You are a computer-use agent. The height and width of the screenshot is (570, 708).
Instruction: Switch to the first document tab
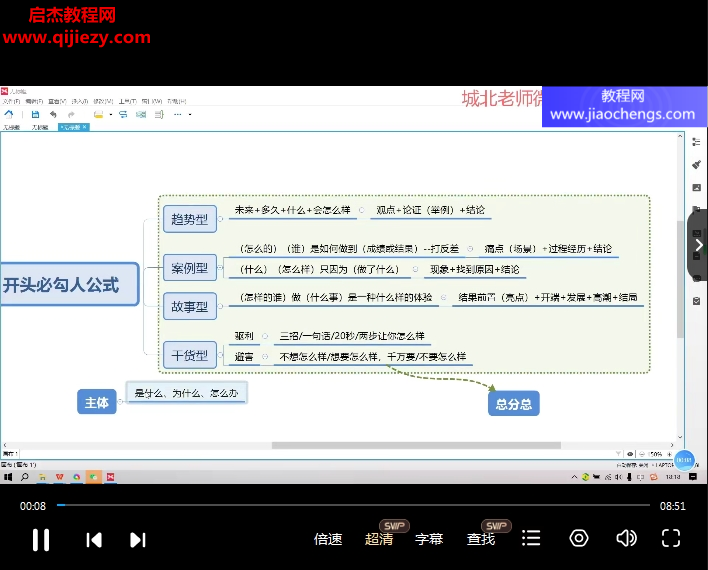(x=12, y=127)
